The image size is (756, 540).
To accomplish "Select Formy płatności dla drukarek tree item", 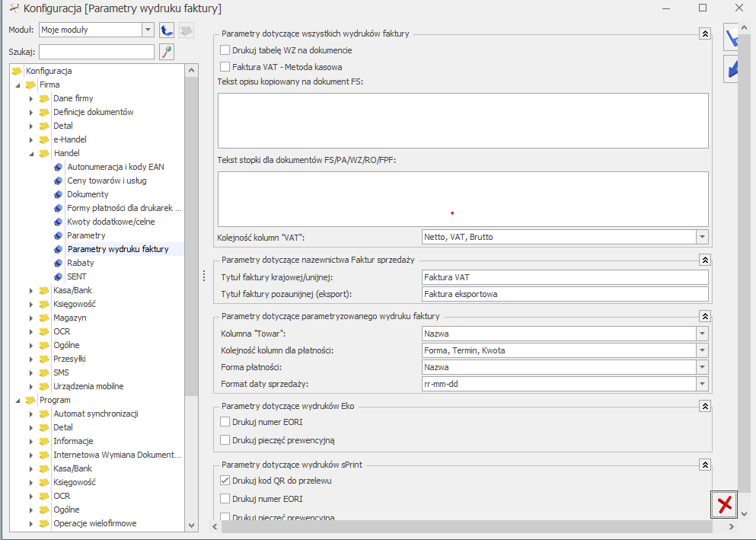I will (124, 208).
